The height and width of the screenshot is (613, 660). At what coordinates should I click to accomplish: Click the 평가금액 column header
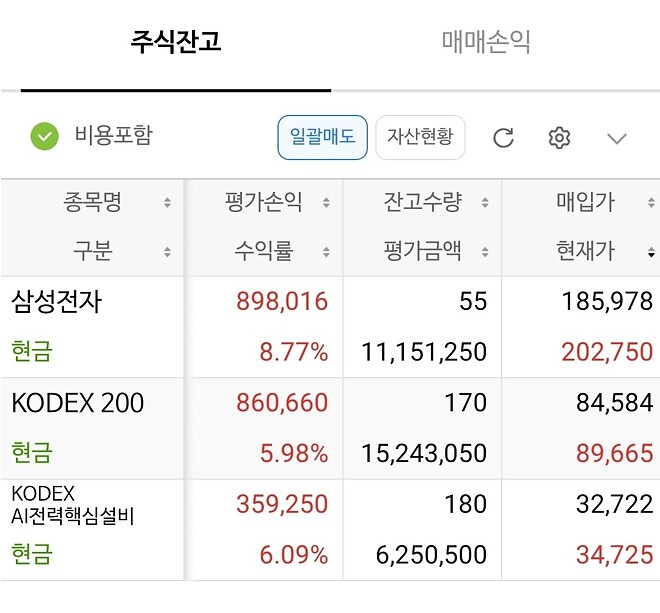(423, 251)
